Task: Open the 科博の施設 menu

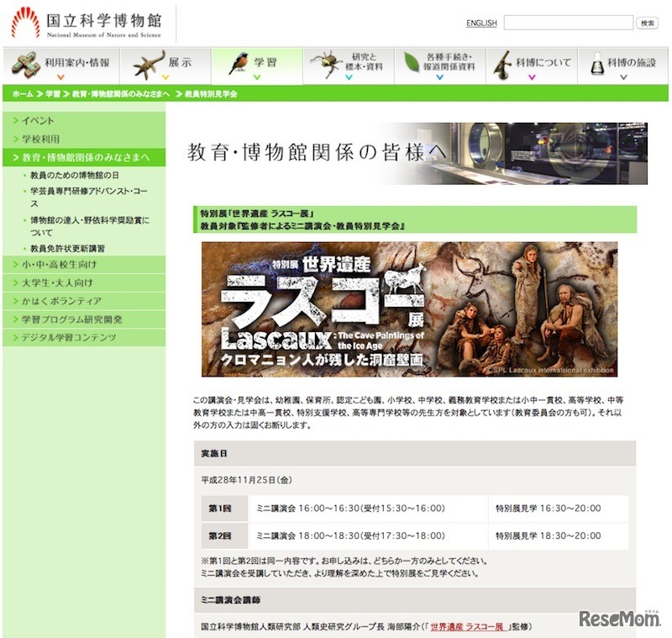Action: pos(623,66)
